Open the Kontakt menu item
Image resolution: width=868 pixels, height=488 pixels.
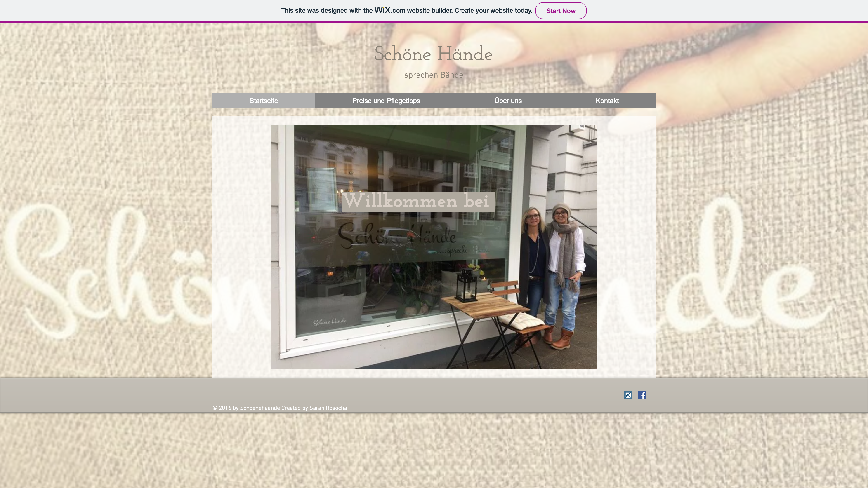(x=607, y=101)
